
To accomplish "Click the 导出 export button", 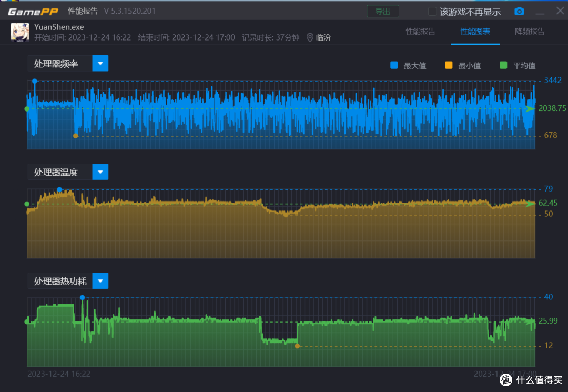I will 383,11.
